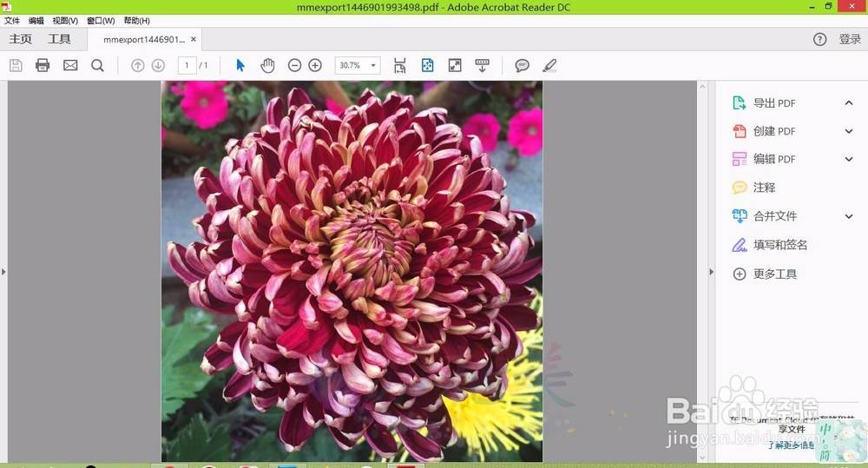Switch to the 主页 tab
This screenshot has width=868, height=468.
point(21,39)
